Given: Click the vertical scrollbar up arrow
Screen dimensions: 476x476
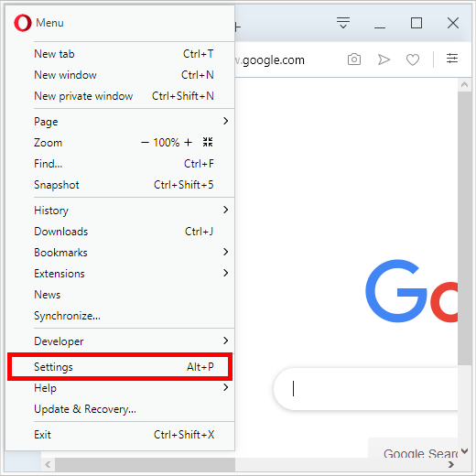Looking at the screenshot, I should click(x=464, y=84).
